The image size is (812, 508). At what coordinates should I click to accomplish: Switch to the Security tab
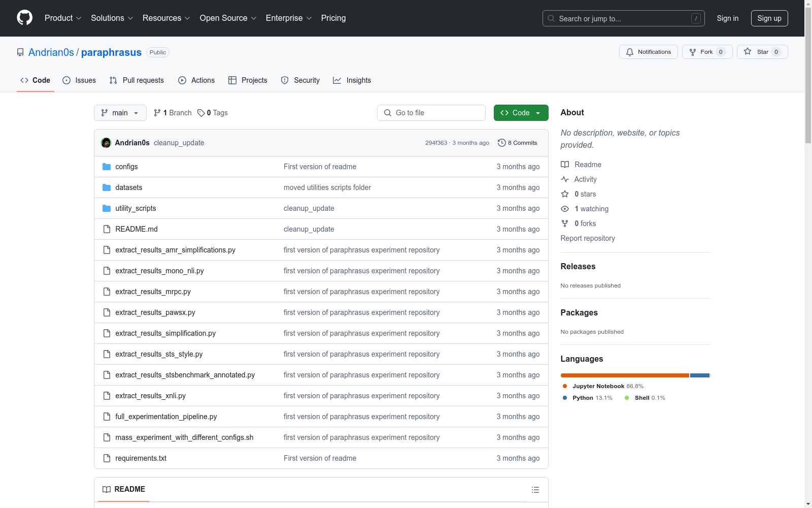click(300, 80)
